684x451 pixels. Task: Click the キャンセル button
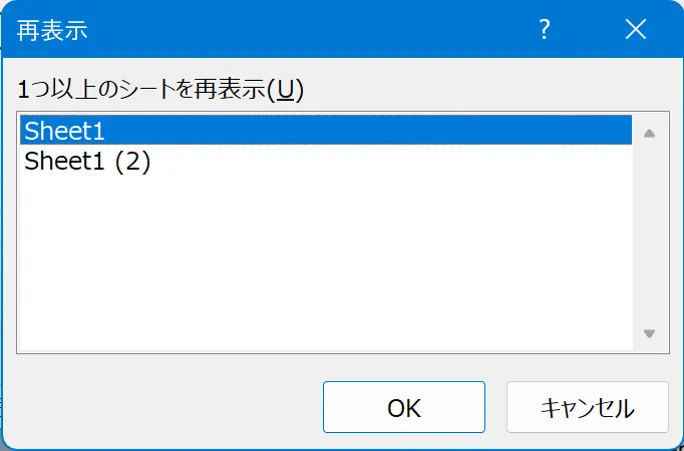click(x=587, y=408)
